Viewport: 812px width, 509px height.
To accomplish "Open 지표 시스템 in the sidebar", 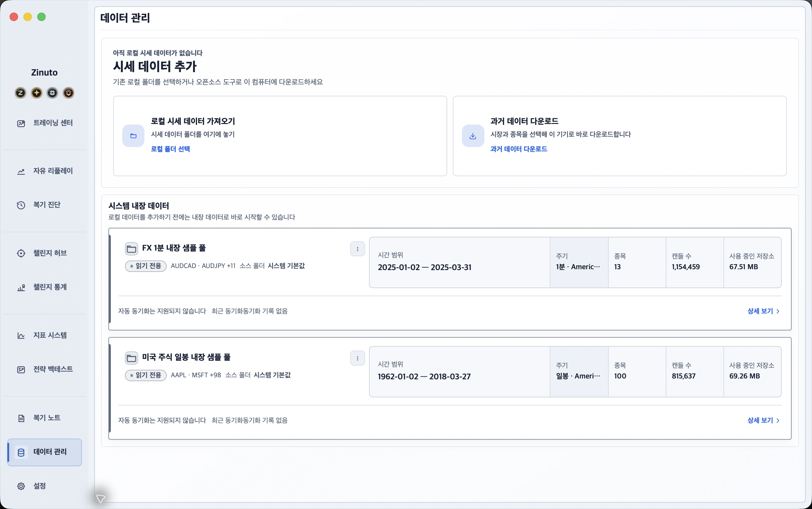I will point(44,336).
